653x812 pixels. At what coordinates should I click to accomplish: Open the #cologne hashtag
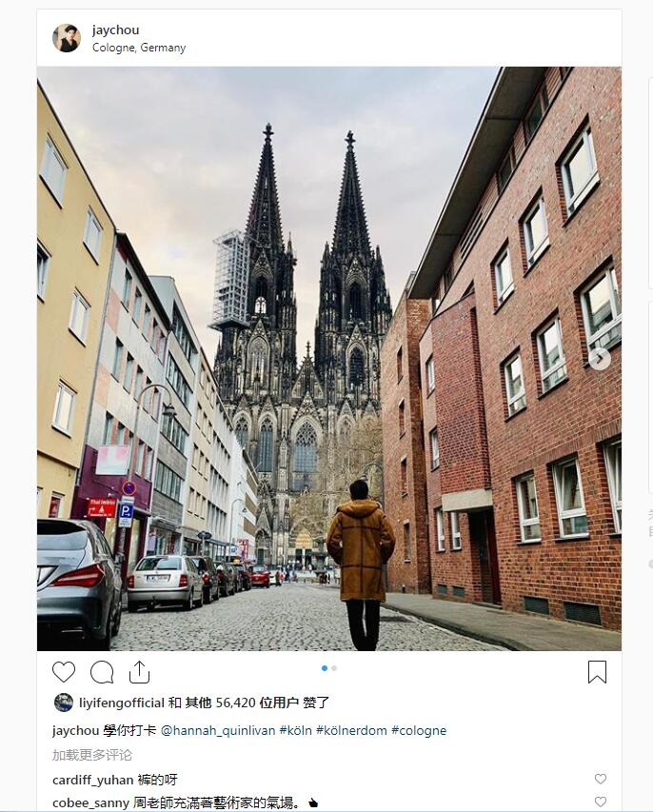point(419,731)
